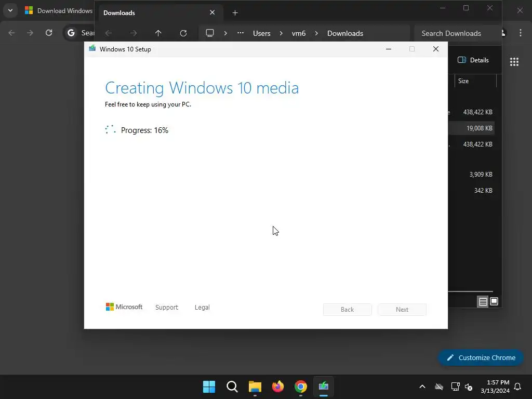Viewport: 532px width, 399px height.
Task: Add a new tab in File Explorer
Action: point(235,13)
